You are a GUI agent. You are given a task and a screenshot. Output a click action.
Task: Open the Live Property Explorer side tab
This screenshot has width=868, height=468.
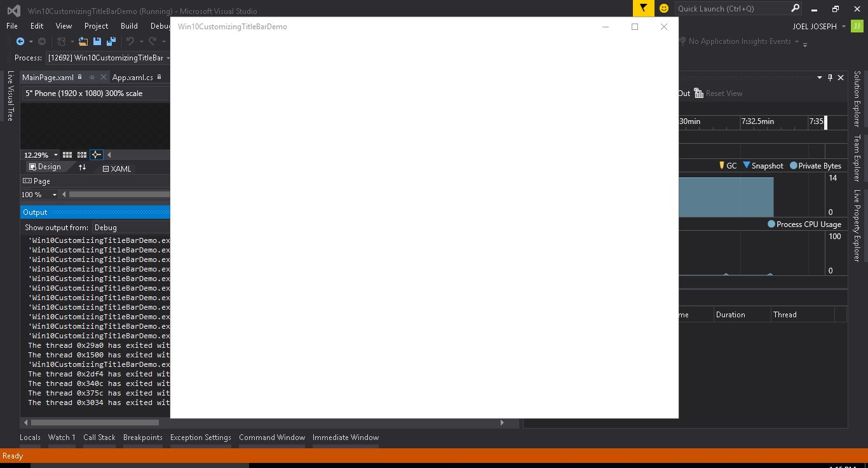click(857, 226)
